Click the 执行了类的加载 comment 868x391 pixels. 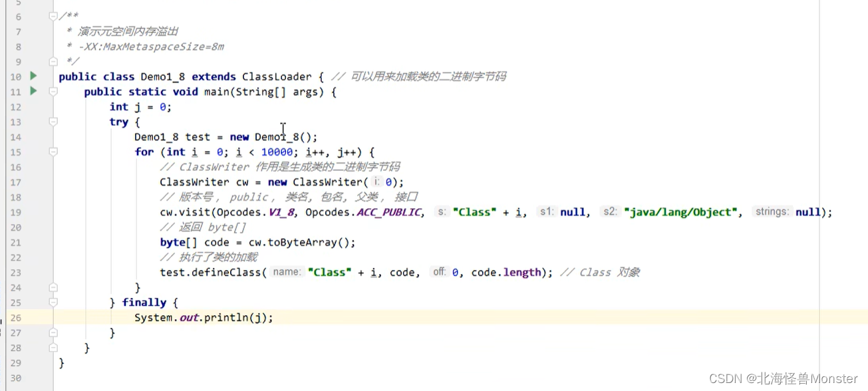tap(209, 257)
